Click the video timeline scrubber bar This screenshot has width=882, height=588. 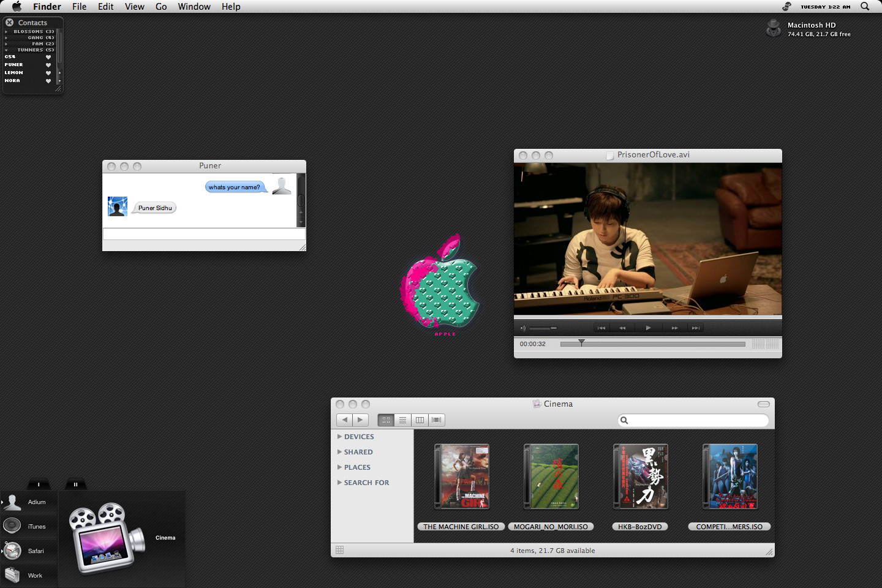click(653, 344)
